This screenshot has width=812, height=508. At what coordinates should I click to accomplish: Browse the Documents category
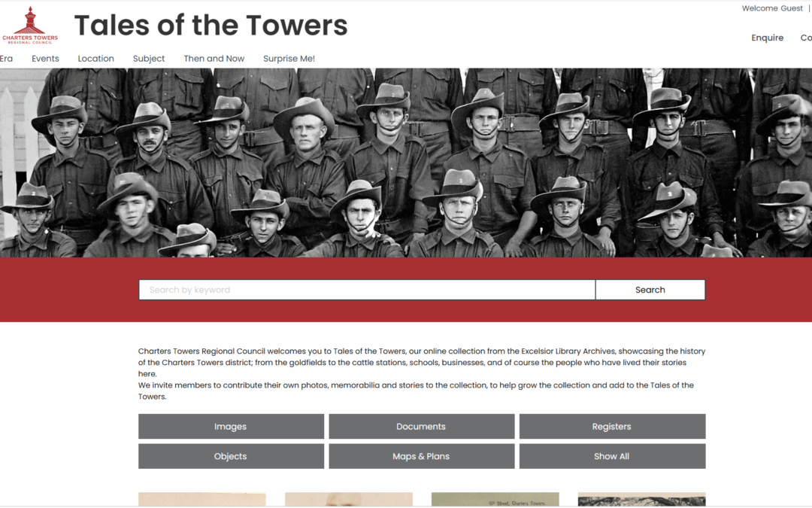point(422,426)
